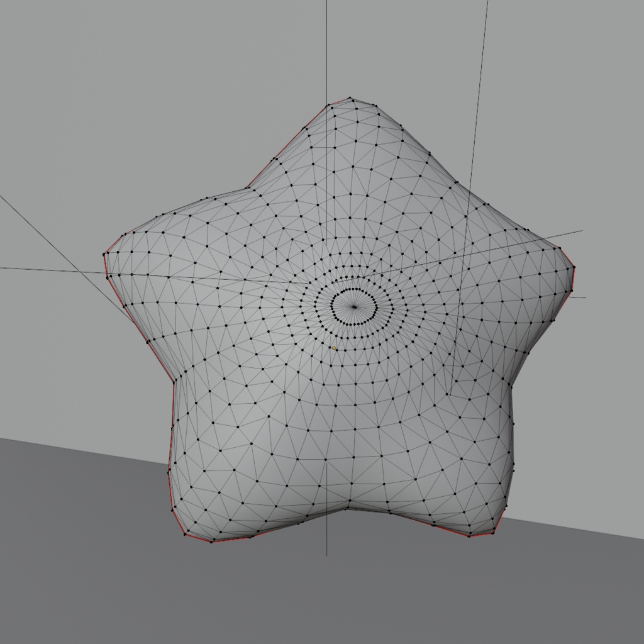
Task: Click the orange active vertex below the center
Action: [334, 348]
